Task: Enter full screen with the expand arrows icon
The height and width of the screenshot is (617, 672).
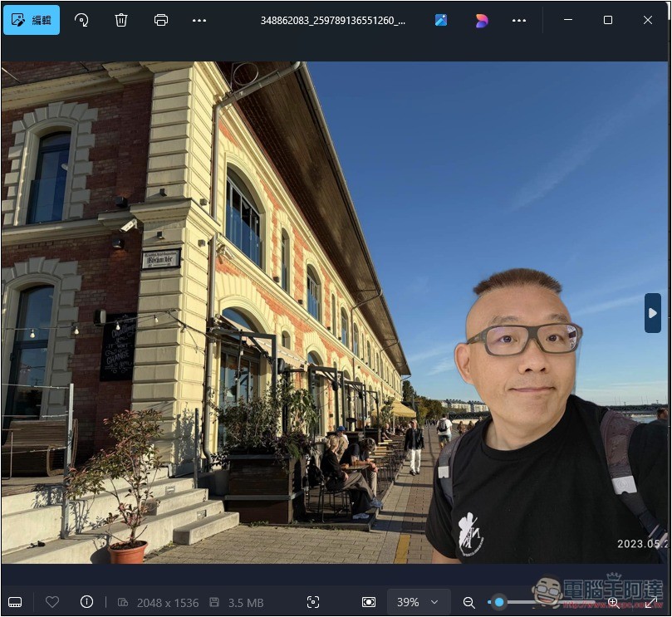Action: click(x=651, y=602)
